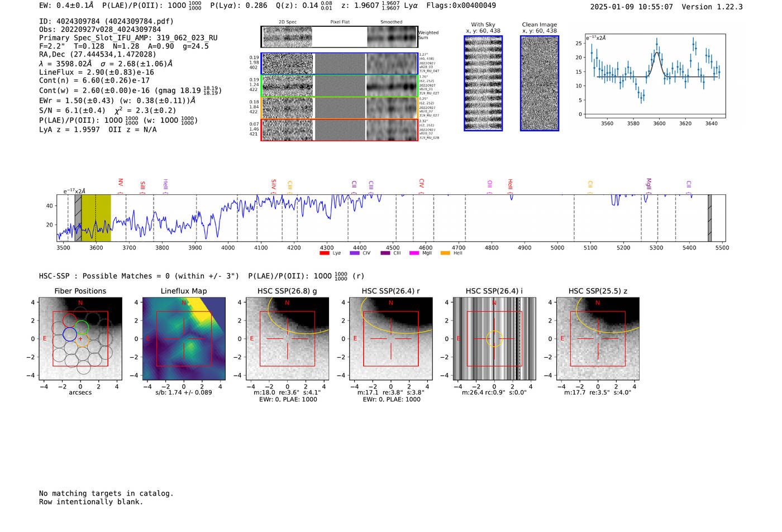Click "No matching targets in catalog." message
This screenshot has height=532, width=782.
pyautogui.click(x=106, y=493)
